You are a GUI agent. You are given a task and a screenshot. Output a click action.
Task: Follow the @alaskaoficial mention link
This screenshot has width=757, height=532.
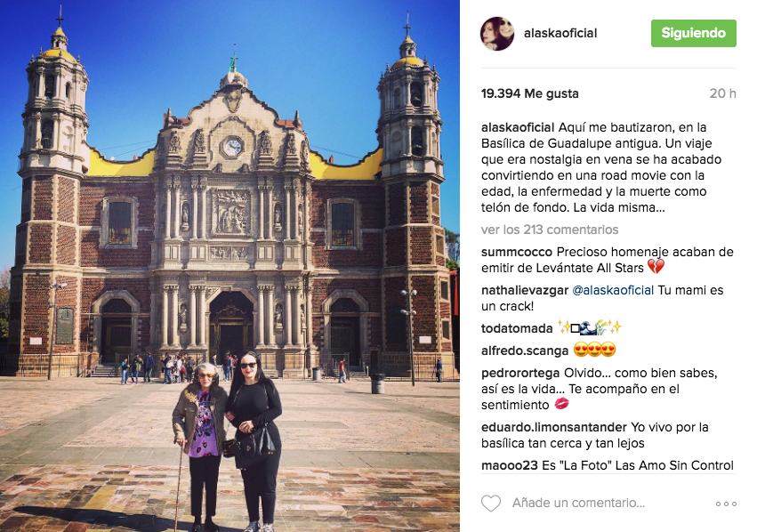pyautogui.click(x=613, y=290)
